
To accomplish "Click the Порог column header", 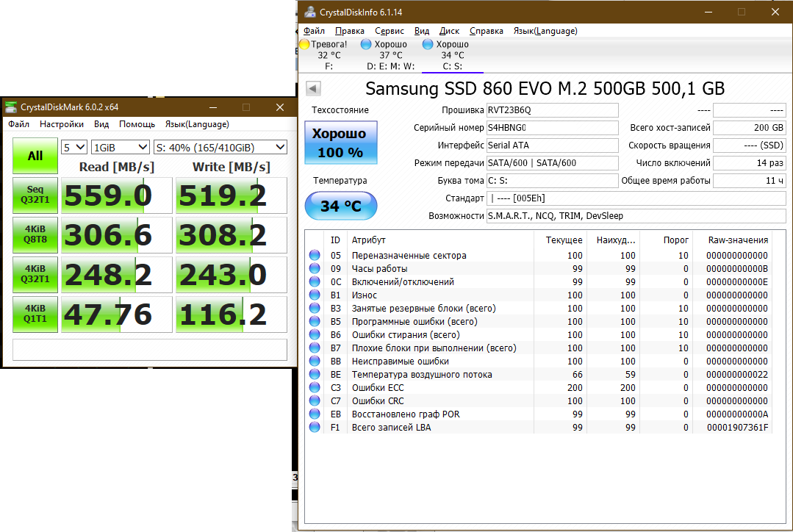I will (x=675, y=240).
